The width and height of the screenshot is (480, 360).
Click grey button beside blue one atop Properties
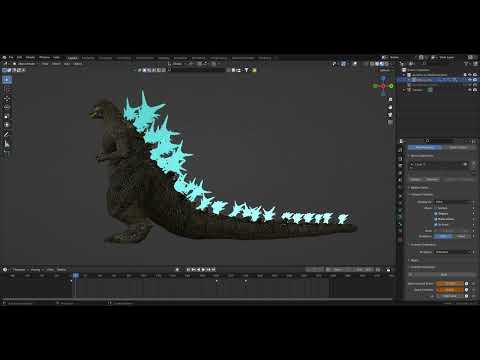click(x=458, y=147)
